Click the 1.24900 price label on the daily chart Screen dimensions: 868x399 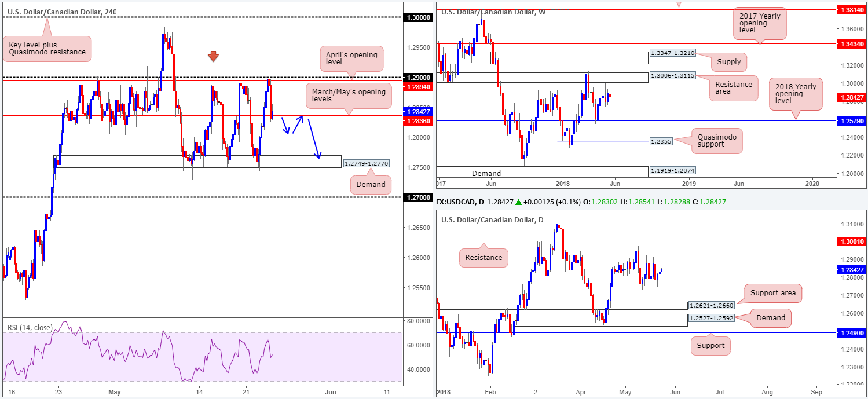pyautogui.click(x=851, y=333)
